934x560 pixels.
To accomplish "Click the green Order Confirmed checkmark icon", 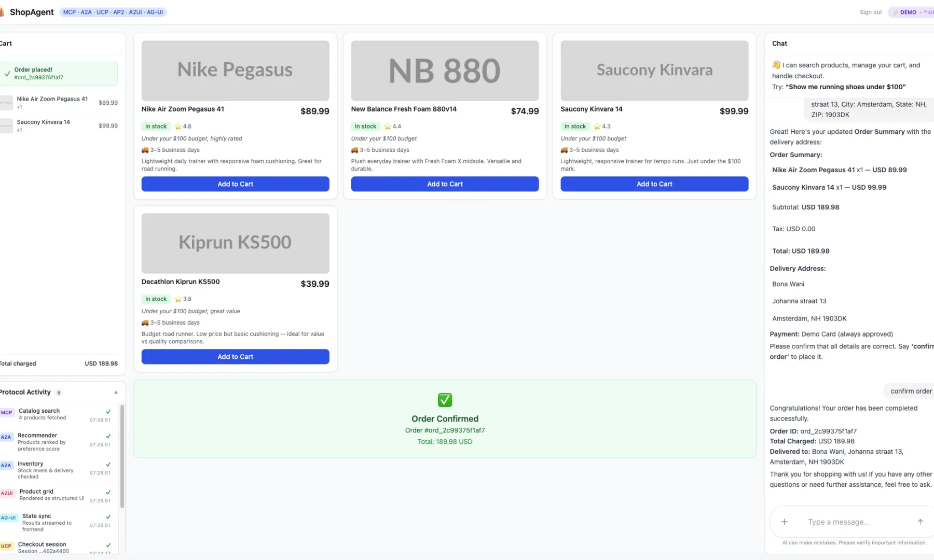I will tap(445, 400).
